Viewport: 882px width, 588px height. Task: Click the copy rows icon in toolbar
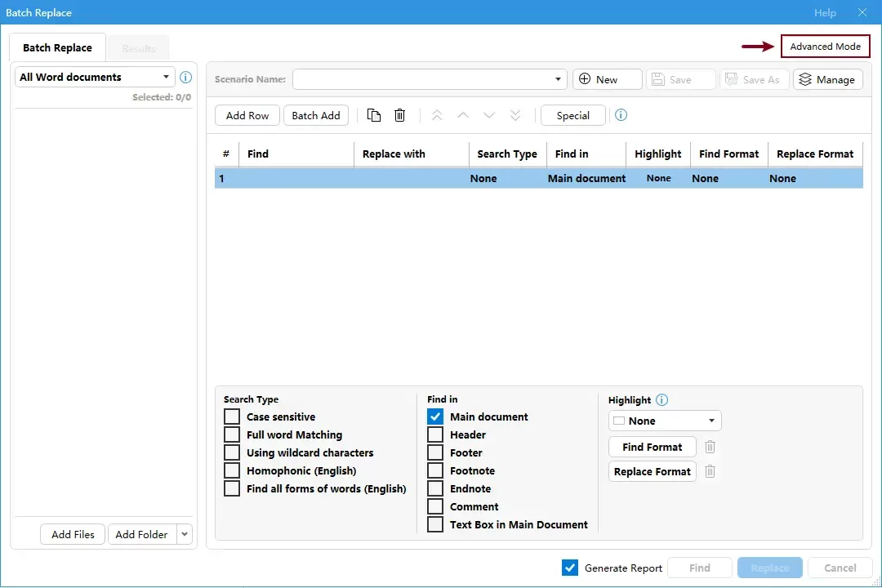[x=373, y=115]
